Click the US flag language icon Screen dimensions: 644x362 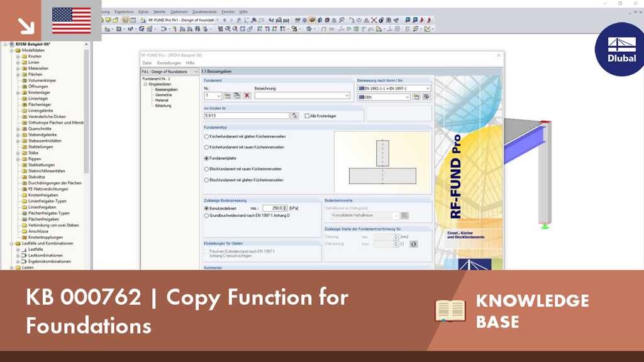72,21
